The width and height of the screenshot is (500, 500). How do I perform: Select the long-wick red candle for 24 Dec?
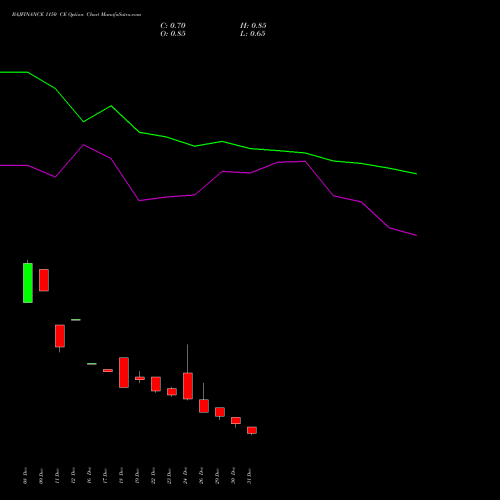click(x=188, y=386)
